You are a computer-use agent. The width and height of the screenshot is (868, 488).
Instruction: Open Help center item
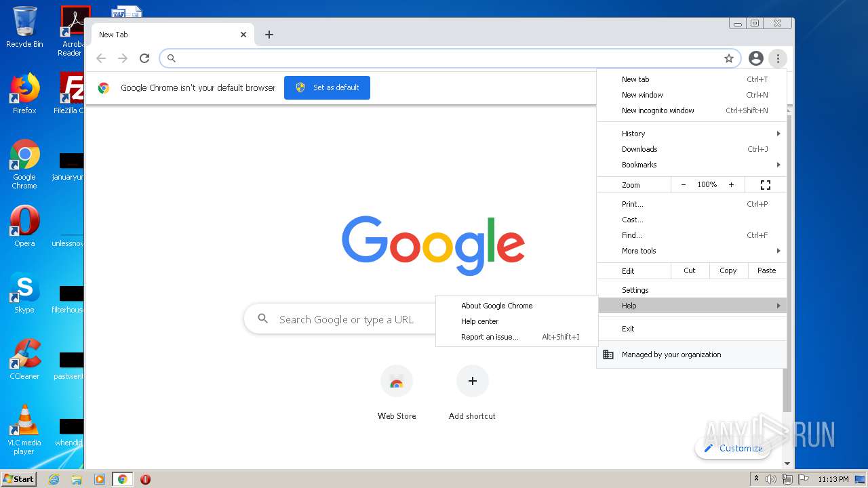(x=517, y=321)
